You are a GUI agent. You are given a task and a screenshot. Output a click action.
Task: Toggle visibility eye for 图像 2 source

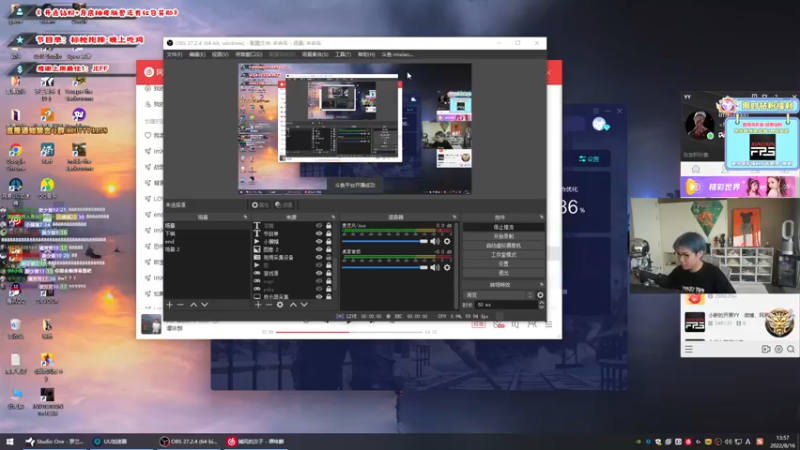(x=319, y=249)
